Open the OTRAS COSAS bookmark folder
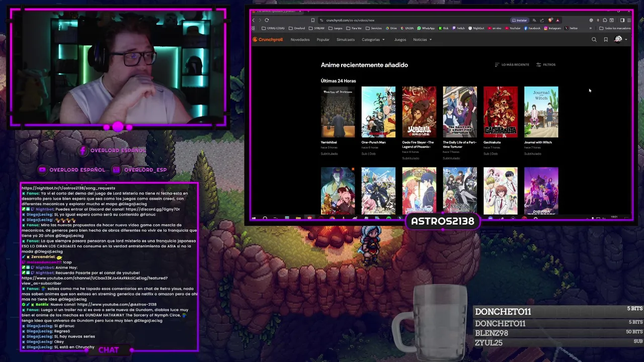Screen dimensions: 644x362 (273, 28)
